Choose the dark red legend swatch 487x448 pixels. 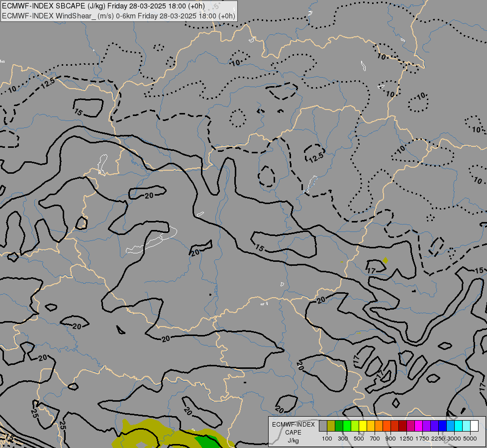(x=402, y=426)
